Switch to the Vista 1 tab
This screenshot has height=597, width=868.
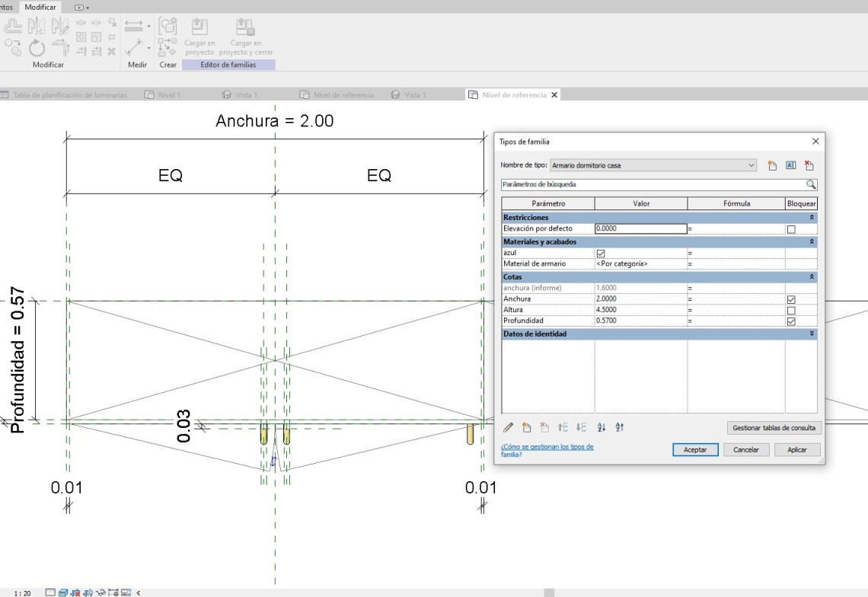coord(246,95)
